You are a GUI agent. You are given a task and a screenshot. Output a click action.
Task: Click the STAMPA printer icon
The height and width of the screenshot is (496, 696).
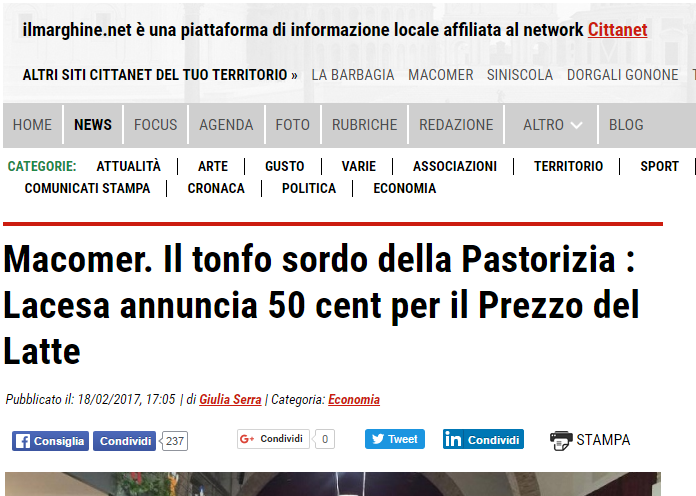[562, 440]
